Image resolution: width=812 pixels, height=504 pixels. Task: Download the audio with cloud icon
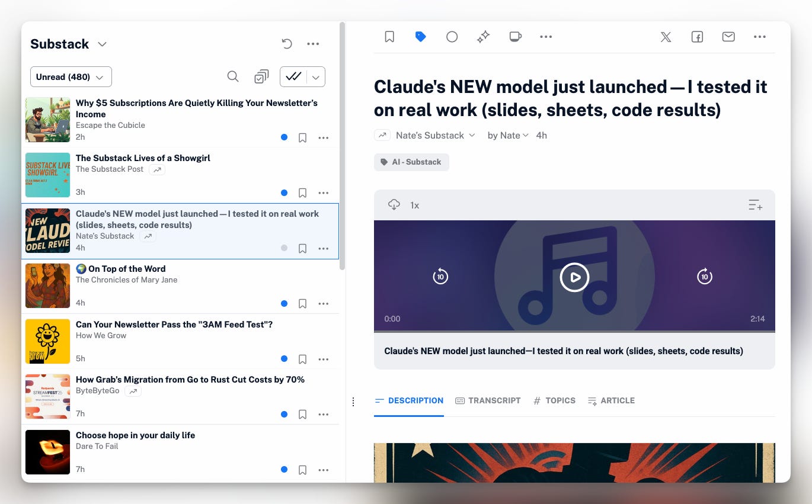coord(394,205)
